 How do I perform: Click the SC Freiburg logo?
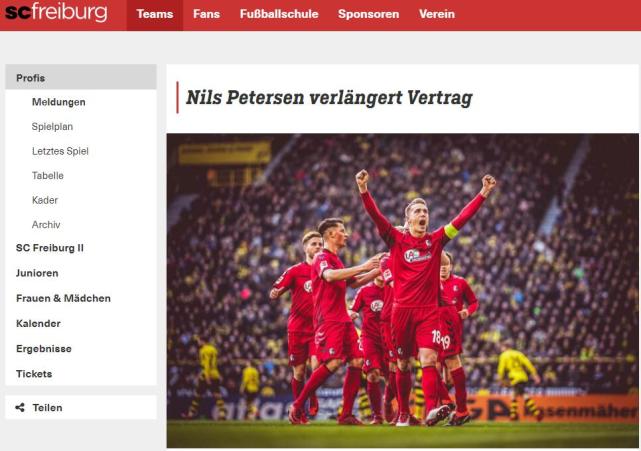click(x=56, y=12)
